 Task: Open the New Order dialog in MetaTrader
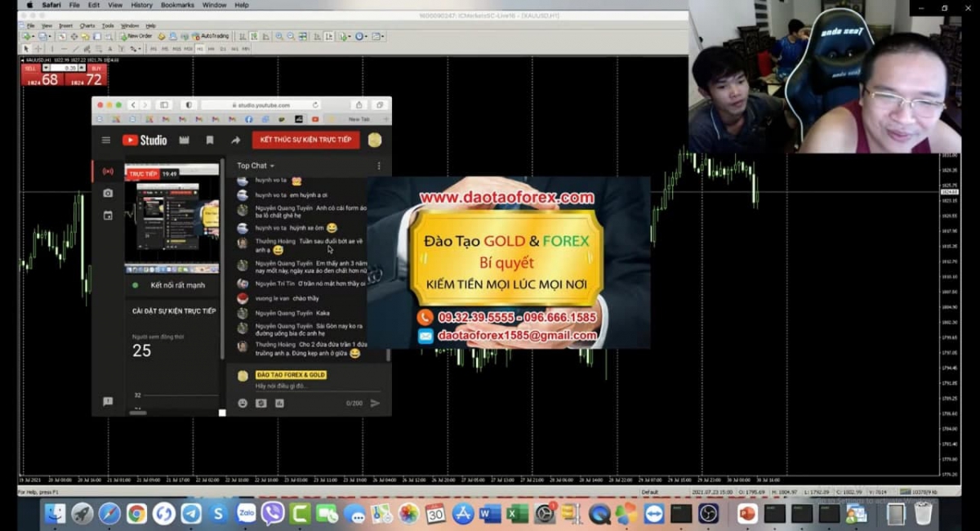(136, 36)
